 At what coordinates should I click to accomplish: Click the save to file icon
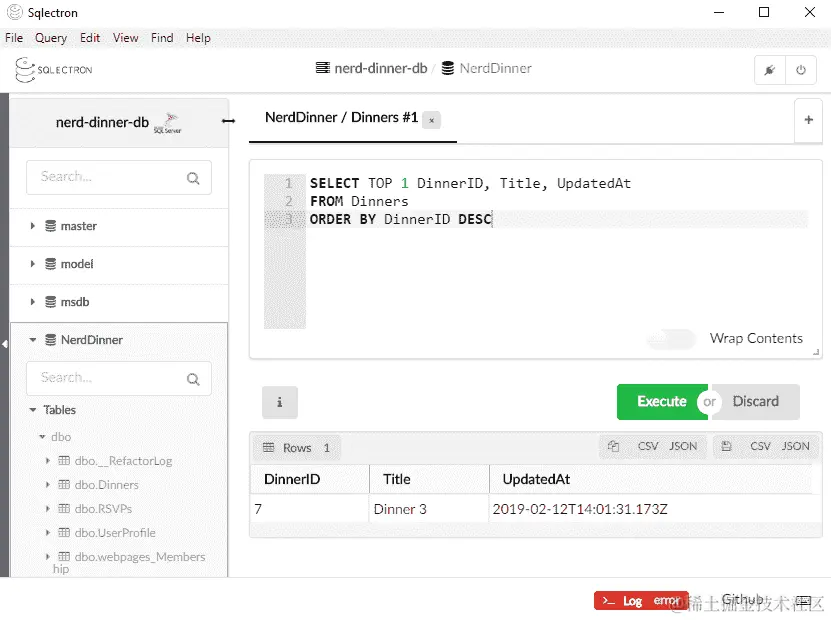pos(726,446)
